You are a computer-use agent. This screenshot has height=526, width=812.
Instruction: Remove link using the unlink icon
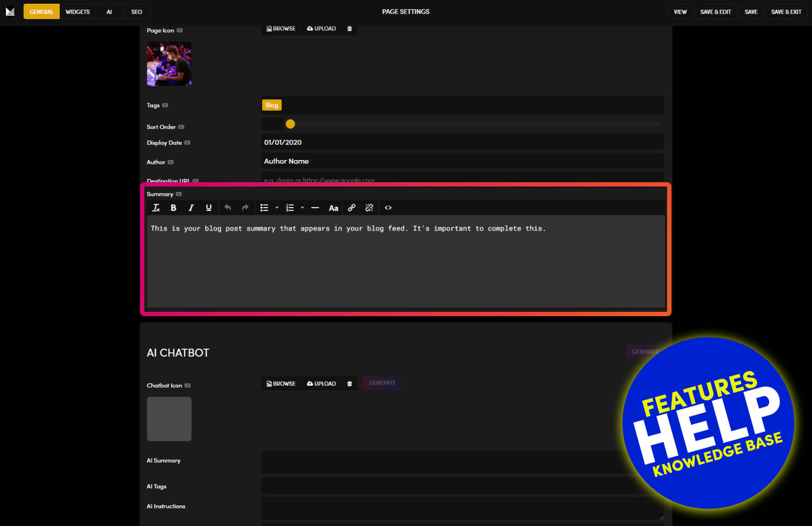pos(369,208)
